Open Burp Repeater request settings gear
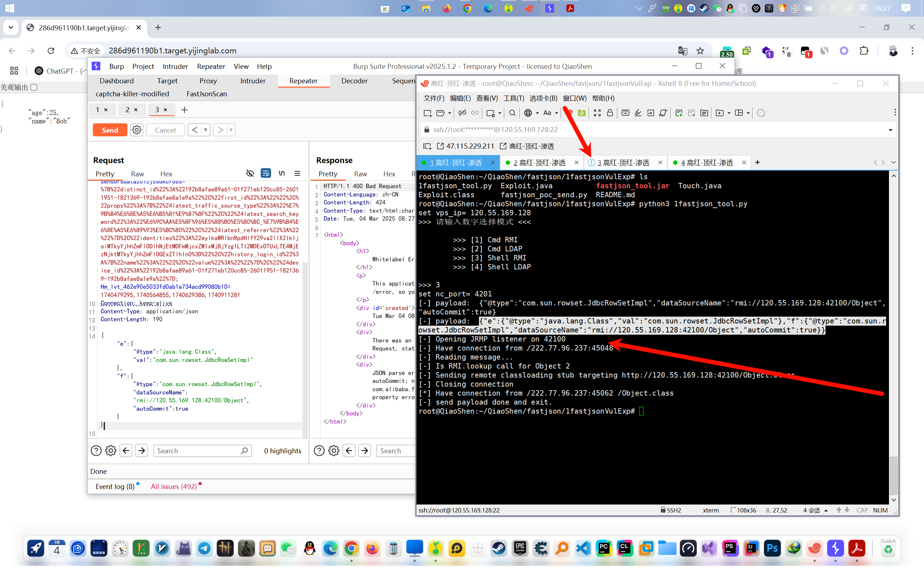 (137, 130)
